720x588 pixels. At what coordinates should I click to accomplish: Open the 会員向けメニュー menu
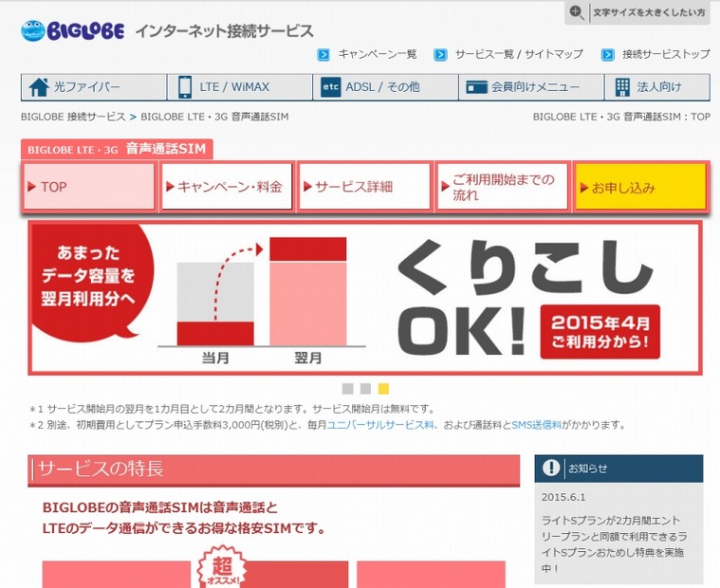tap(531, 86)
